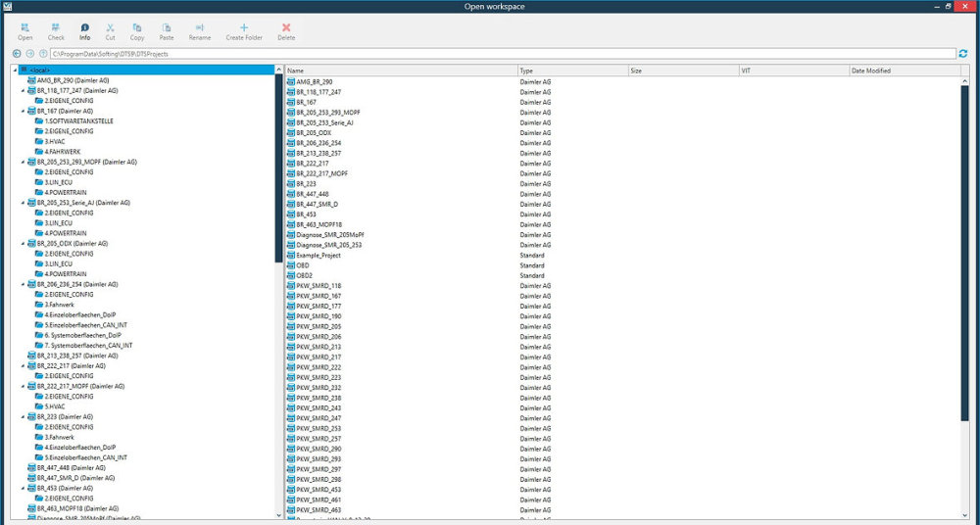The image size is (980, 525).
Task: Go back with the left arrow button
Action: (17, 54)
